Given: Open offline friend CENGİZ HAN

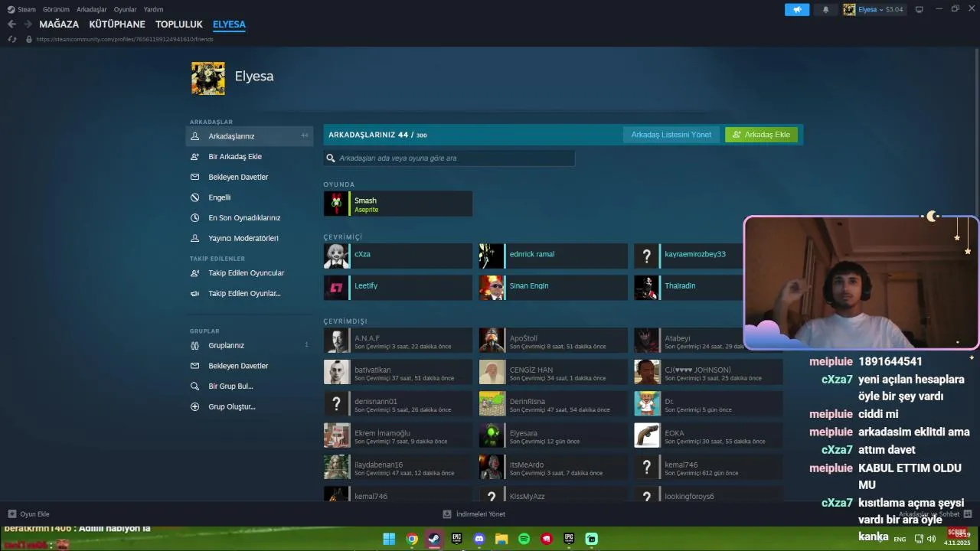Looking at the screenshot, I should pyautogui.click(x=554, y=372).
